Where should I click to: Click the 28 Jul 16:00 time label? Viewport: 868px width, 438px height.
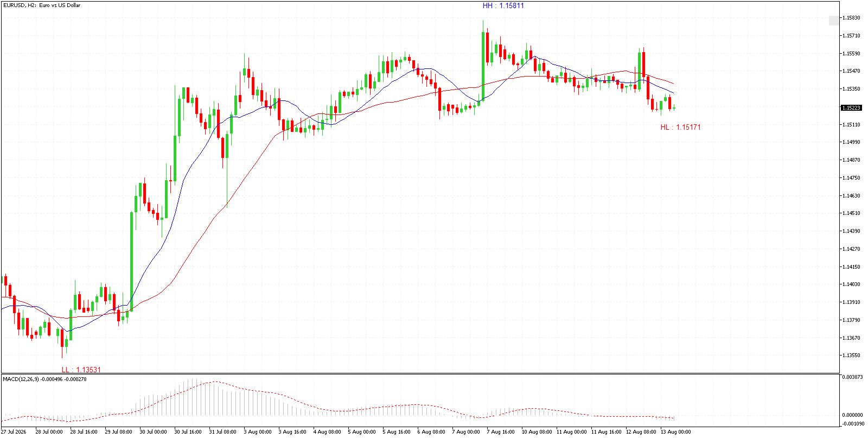click(x=84, y=432)
